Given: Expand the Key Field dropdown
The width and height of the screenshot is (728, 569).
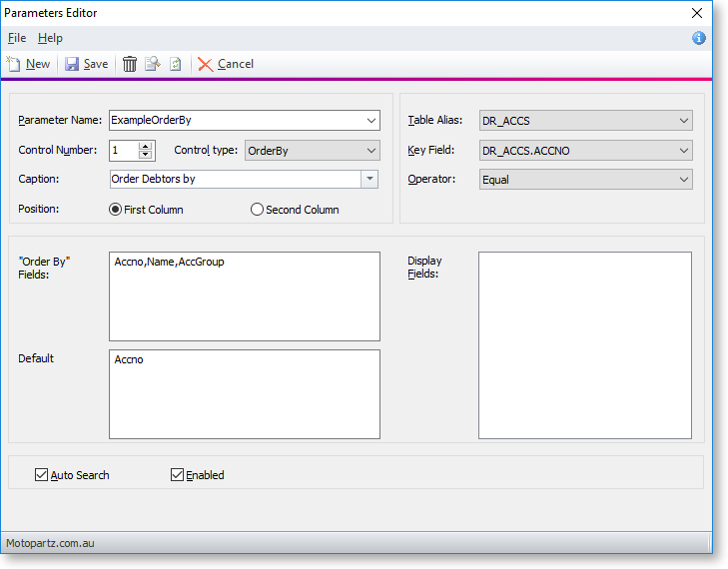Looking at the screenshot, I should pos(683,151).
